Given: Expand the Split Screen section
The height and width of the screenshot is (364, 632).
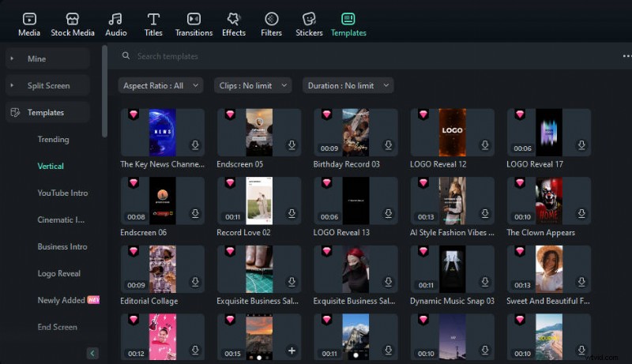Looking at the screenshot, I should 47,86.
